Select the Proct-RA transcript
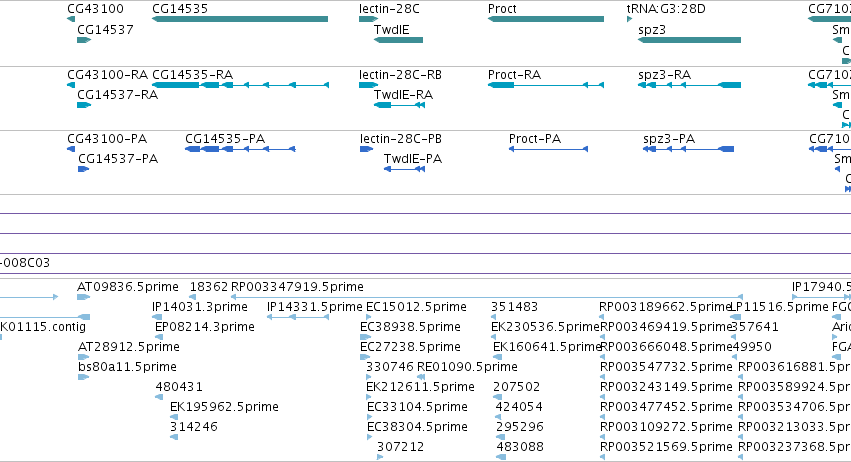 point(546,85)
